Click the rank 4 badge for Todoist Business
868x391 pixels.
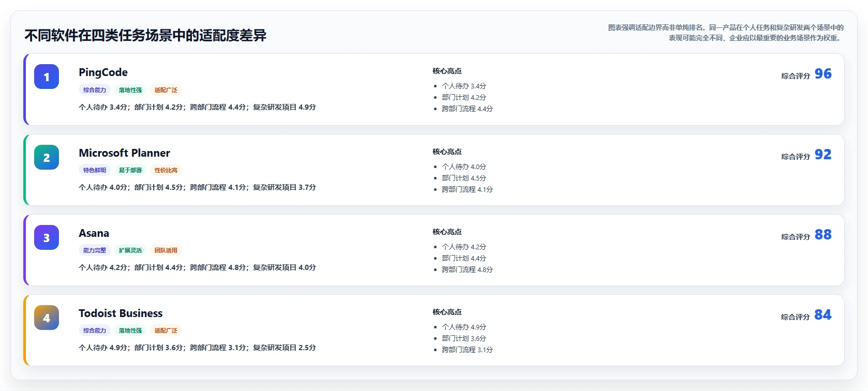[x=47, y=318]
